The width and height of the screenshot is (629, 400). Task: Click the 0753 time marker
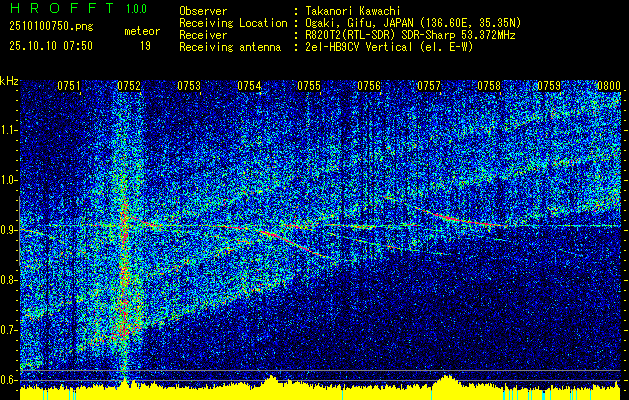click(189, 85)
